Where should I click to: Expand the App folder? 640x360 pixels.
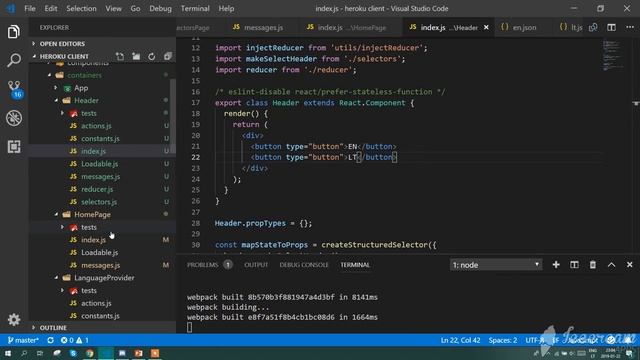[81, 88]
